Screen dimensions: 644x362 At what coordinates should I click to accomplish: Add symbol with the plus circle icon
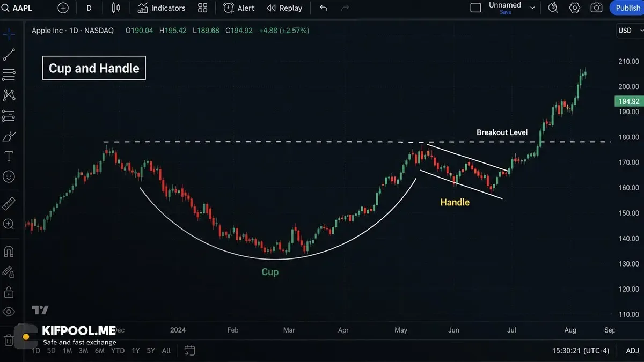pos(63,8)
